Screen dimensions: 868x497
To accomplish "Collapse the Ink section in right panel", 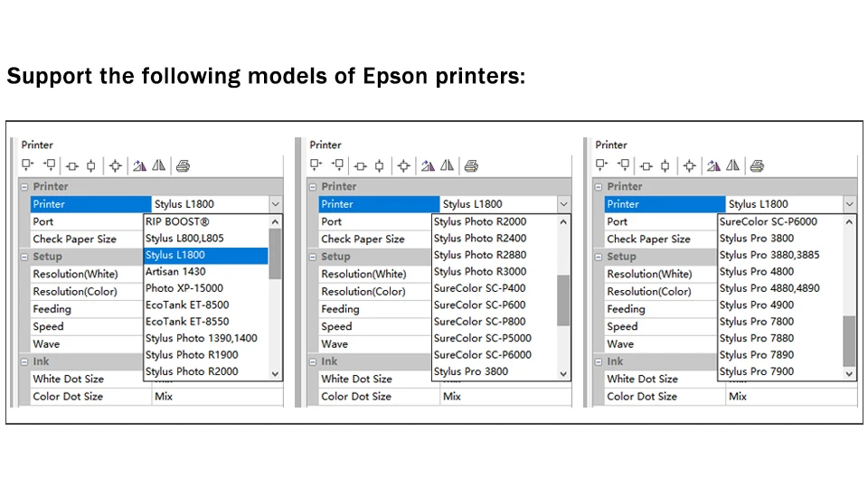I will (x=599, y=362).
